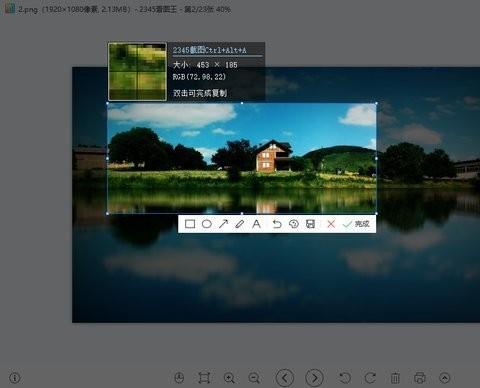
Task: Click the size 453 × 185 readout
Action: (x=205, y=65)
